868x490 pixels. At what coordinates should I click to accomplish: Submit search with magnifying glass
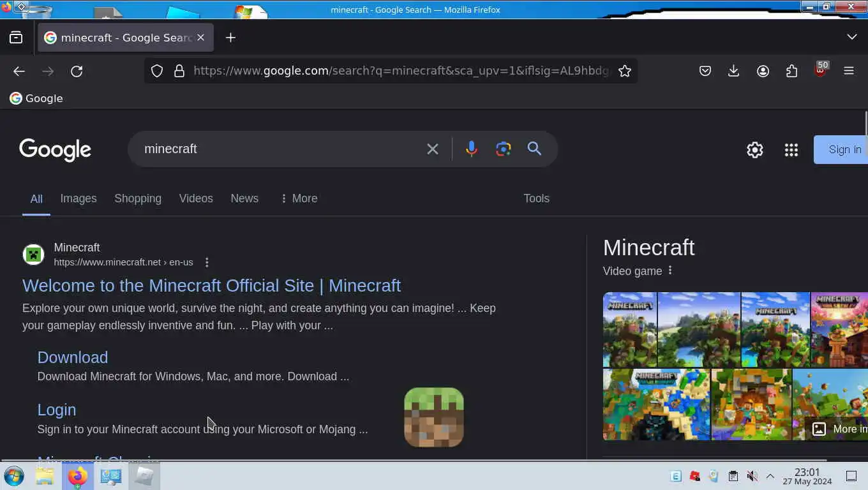click(x=534, y=149)
